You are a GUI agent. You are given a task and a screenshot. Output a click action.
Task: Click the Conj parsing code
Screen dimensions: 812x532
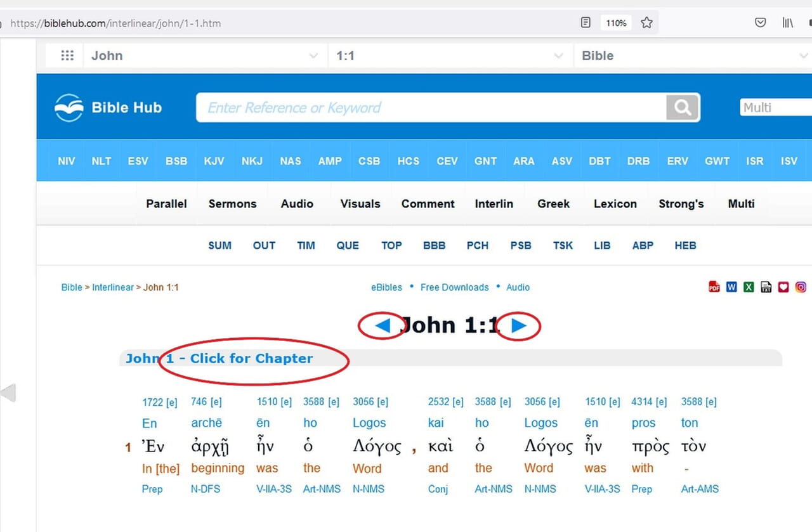click(x=438, y=489)
